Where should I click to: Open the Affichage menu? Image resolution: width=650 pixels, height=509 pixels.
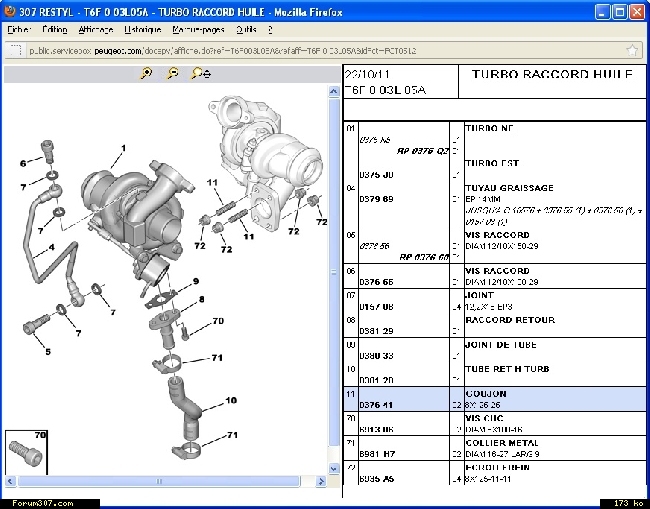tap(96, 30)
